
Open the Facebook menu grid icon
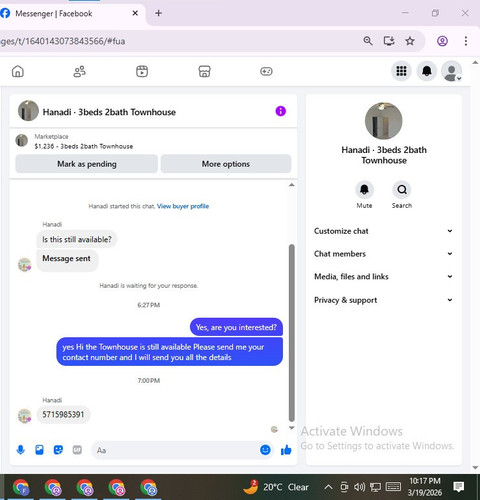pyautogui.click(x=401, y=71)
